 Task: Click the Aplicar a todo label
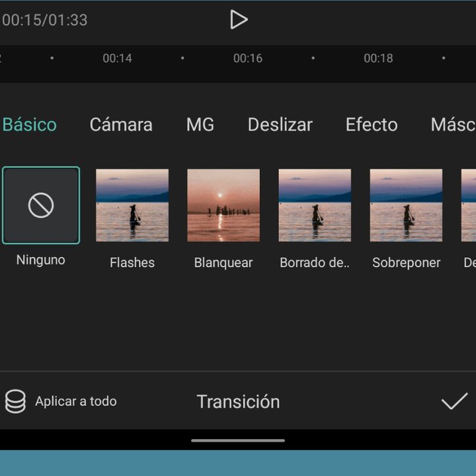(76, 401)
